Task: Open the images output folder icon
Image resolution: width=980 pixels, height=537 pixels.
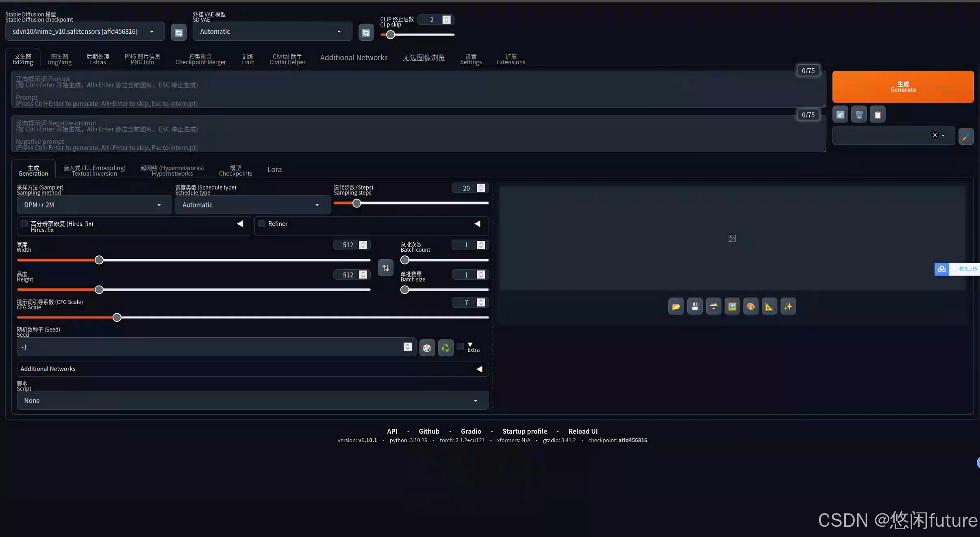Action: click(676, 306)
